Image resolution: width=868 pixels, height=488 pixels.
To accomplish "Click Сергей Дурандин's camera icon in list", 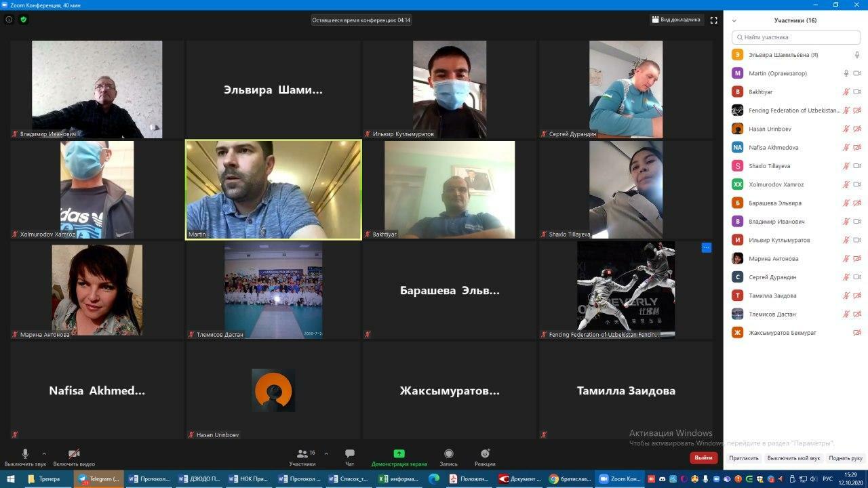I will click(x=857, y=277).
